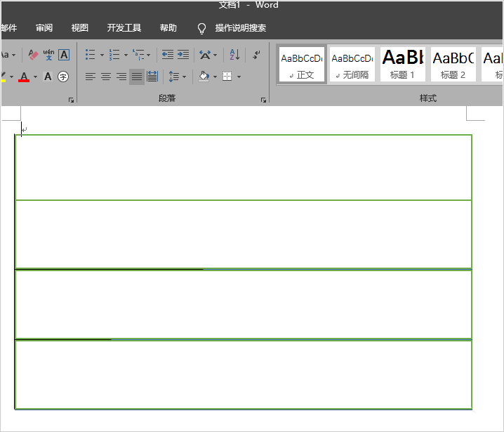Click the Line Spacing icon

[174, 77]
